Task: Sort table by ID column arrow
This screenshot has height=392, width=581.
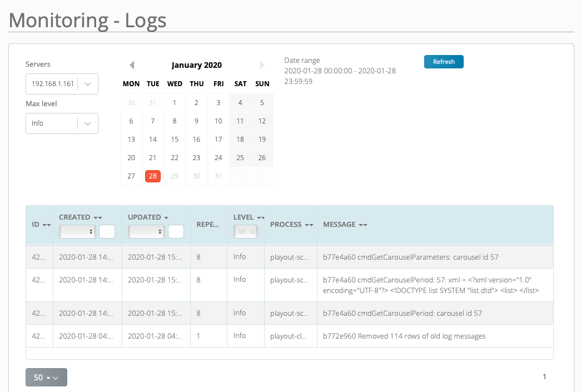Action: coord(47,225)
